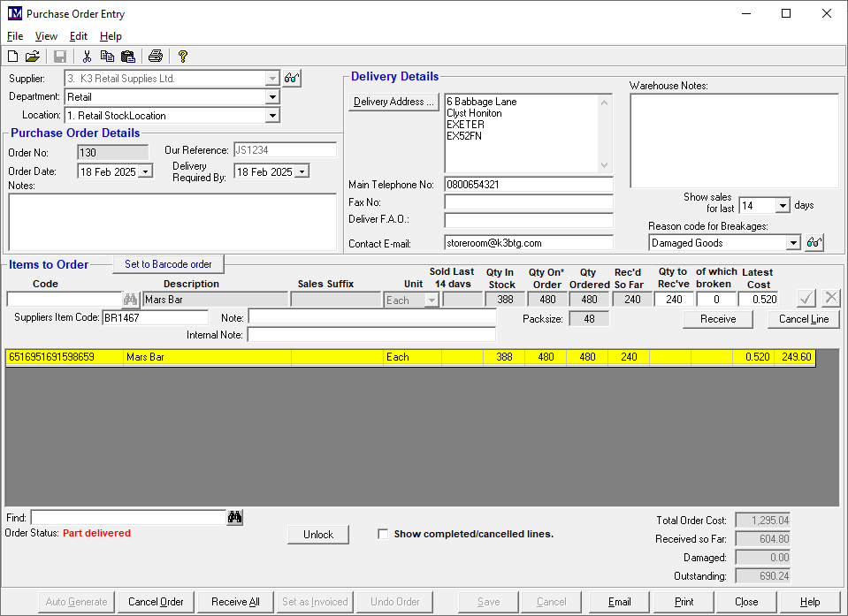
Task: Click the yellow Help question mark icon
Action: click(183, 57)
